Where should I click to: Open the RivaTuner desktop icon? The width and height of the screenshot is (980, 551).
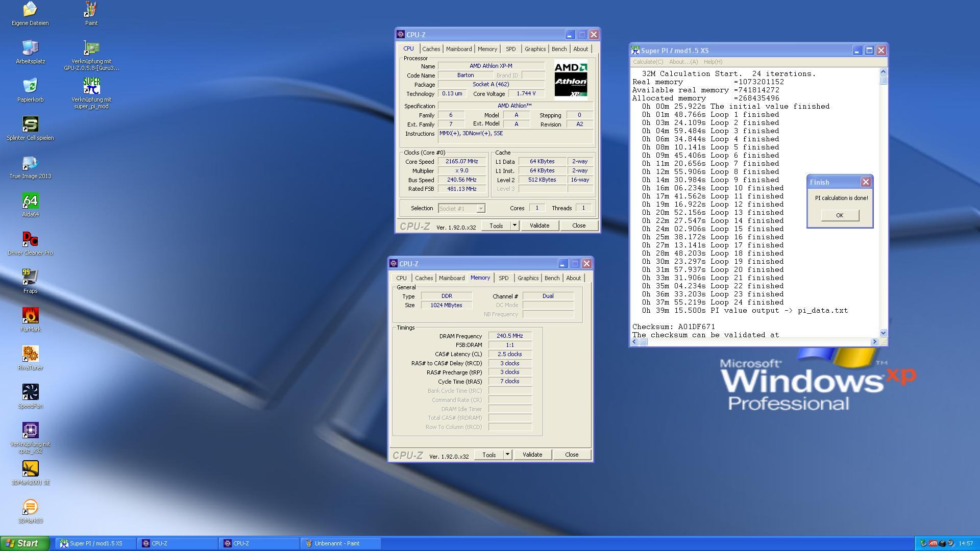[x=30, y=355]
